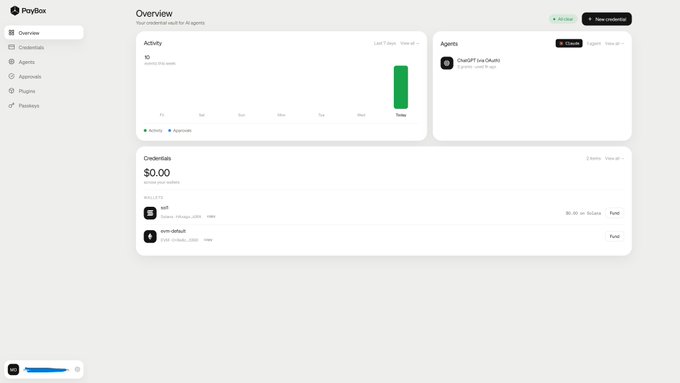The height and width of the screenshot is (383, 680).
Task: Open the Passkeys page in sidebar
Action: tap(44, 106)
